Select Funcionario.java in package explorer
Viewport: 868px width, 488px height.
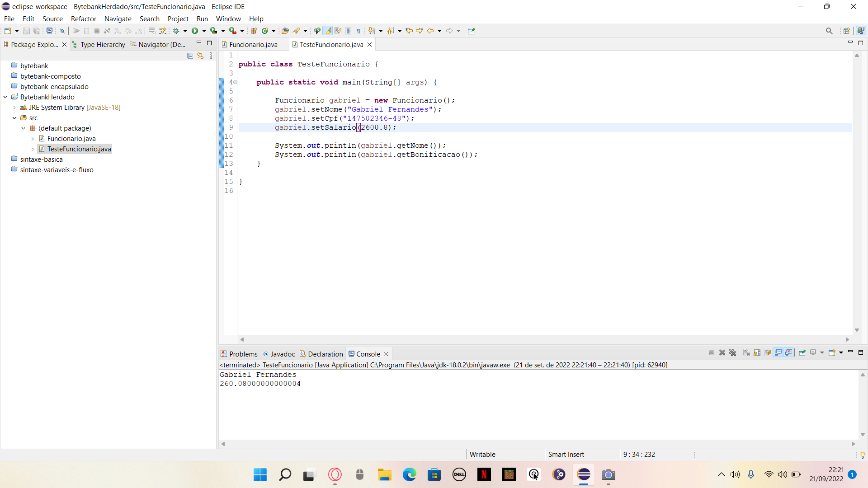71,138
